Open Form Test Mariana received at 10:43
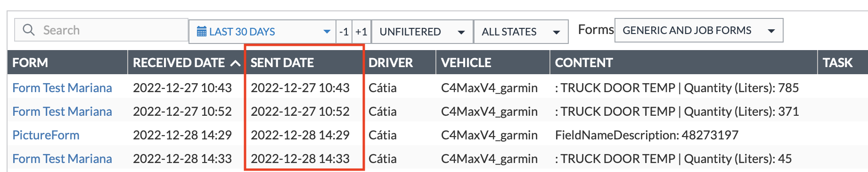 [x=62, y=88]
